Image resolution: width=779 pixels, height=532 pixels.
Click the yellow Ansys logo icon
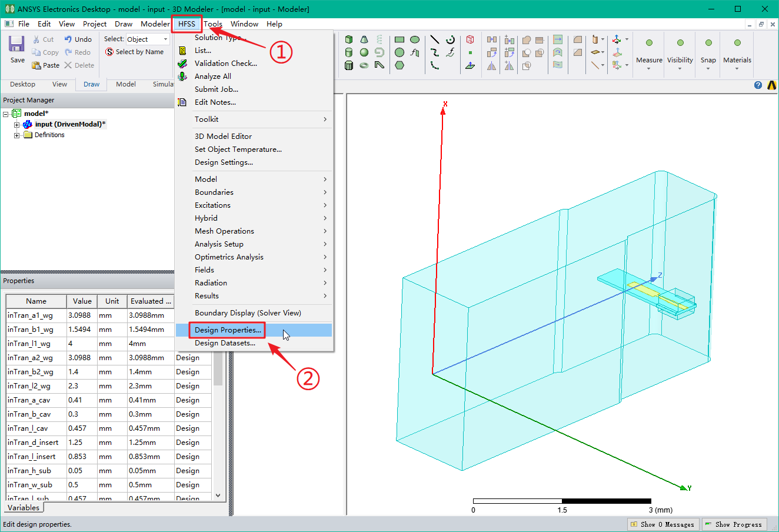[x=771, y=85]
